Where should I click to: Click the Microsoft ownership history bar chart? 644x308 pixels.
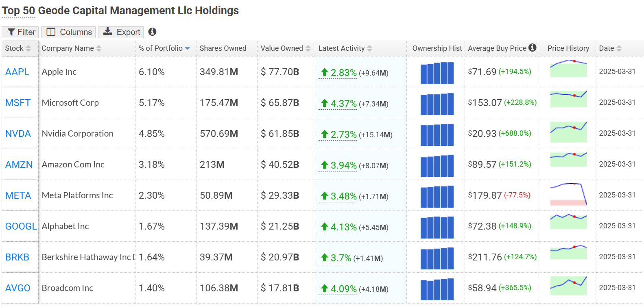point(437,104)
